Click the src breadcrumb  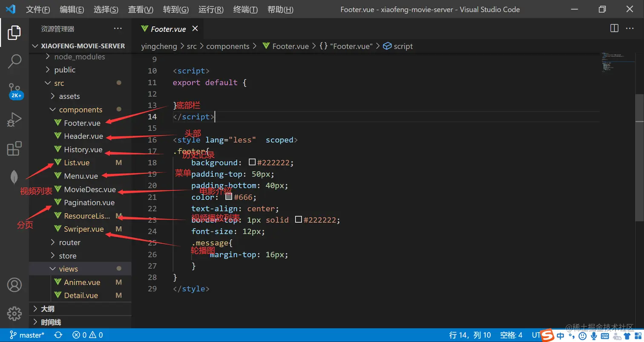click(x=192, y=46)
